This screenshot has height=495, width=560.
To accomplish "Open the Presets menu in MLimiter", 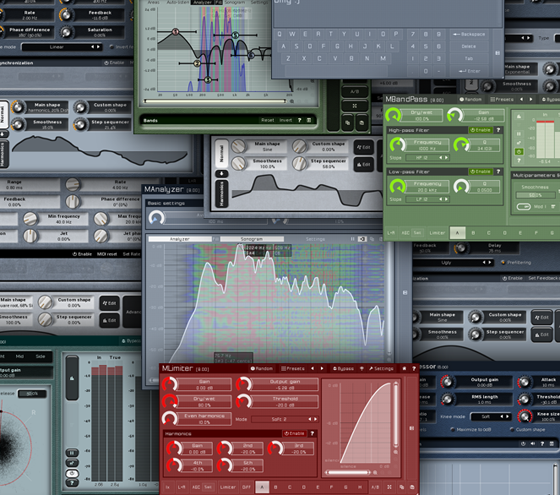I will tap(293, 368).
